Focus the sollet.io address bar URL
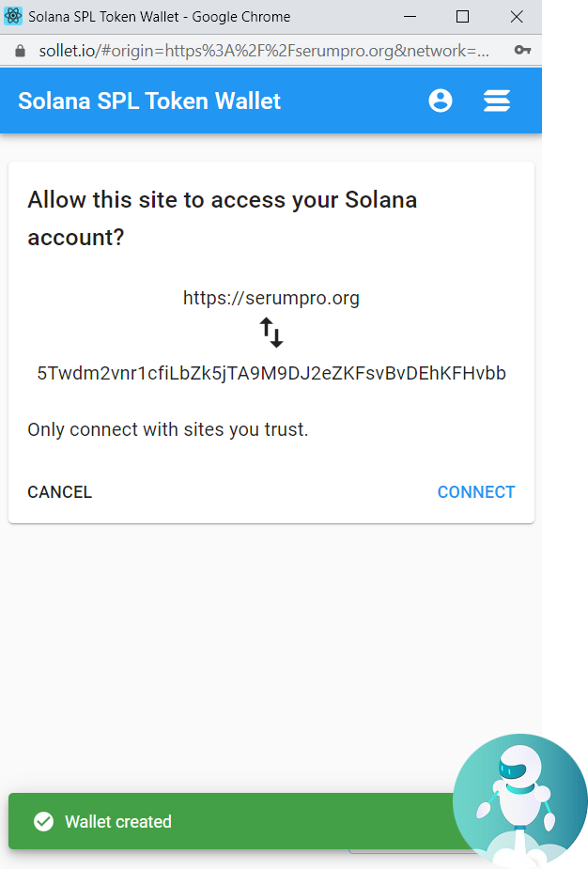 [x=263, y=51]
